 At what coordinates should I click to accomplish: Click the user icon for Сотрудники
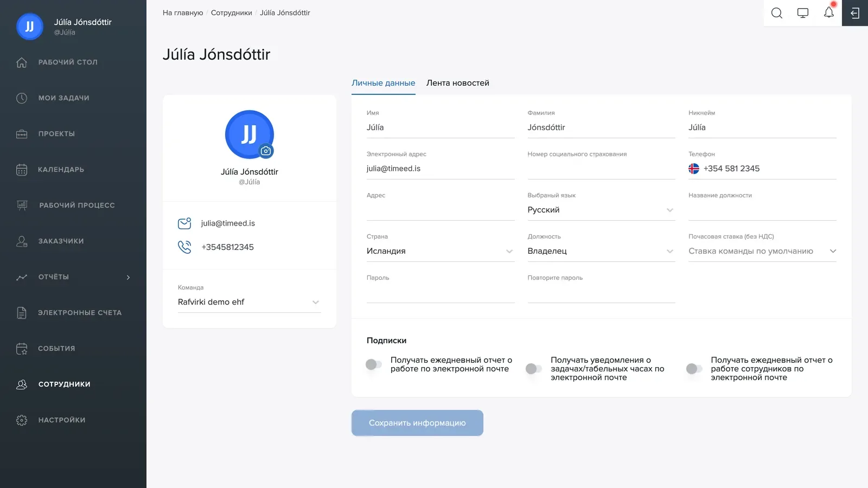[x=22, y=384]
